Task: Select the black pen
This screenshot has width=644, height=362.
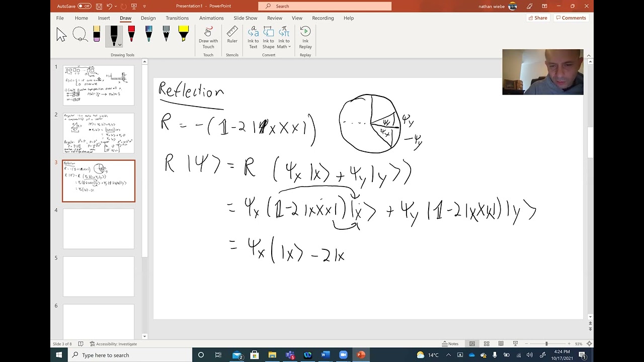Action: (114, 35)
